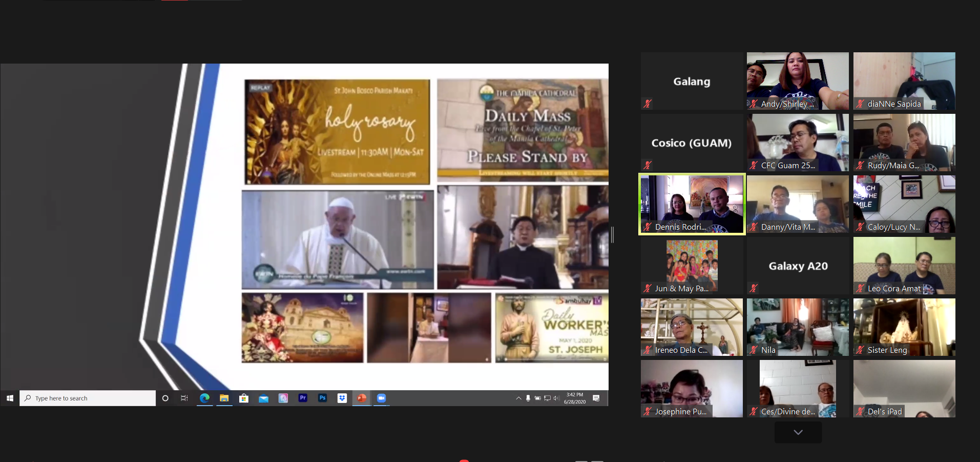Screen dimensions: 980x462
Task: Show hidden system tray icons arrow
Action: click(x=518, y=398)
